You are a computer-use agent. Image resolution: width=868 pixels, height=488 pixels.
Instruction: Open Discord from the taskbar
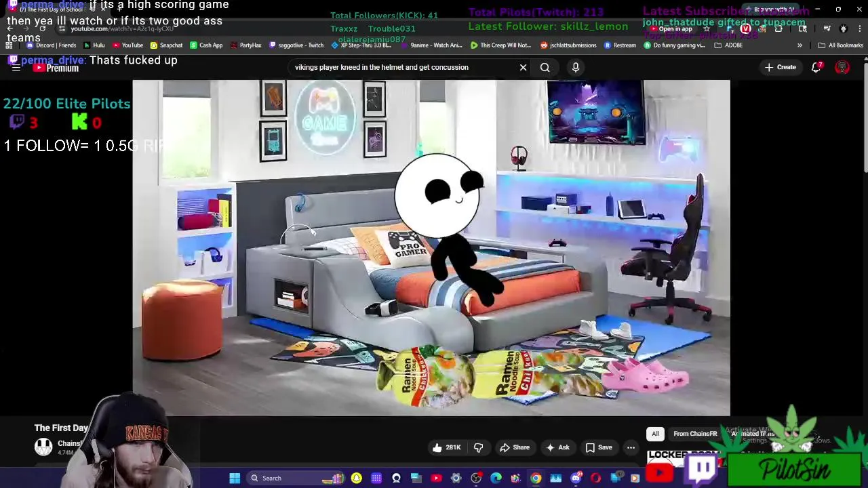[x=576, y=479]
